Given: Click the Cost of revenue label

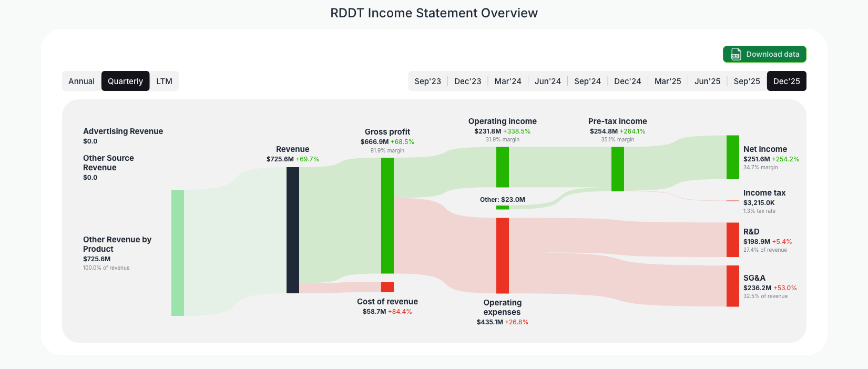Looking at the screenshot, I should click(x=387, y=302).
